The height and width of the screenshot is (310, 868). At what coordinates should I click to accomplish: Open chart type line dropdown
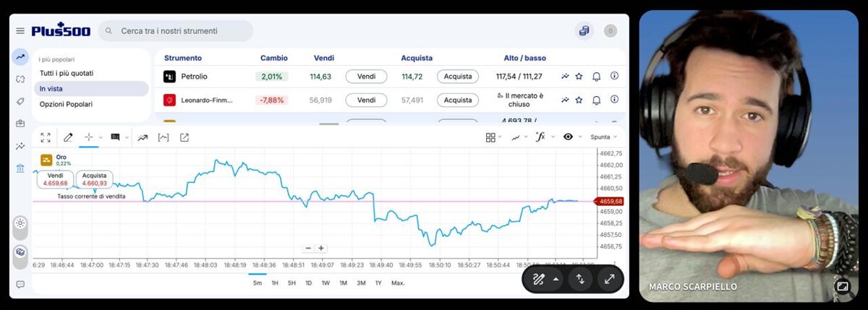(x=519, y=137)
